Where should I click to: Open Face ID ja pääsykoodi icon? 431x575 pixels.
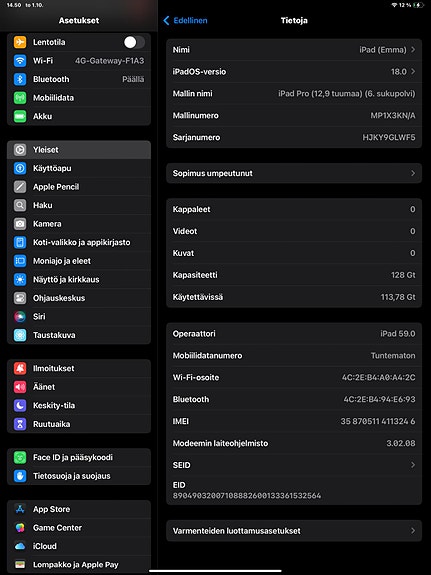pos(20,457)
